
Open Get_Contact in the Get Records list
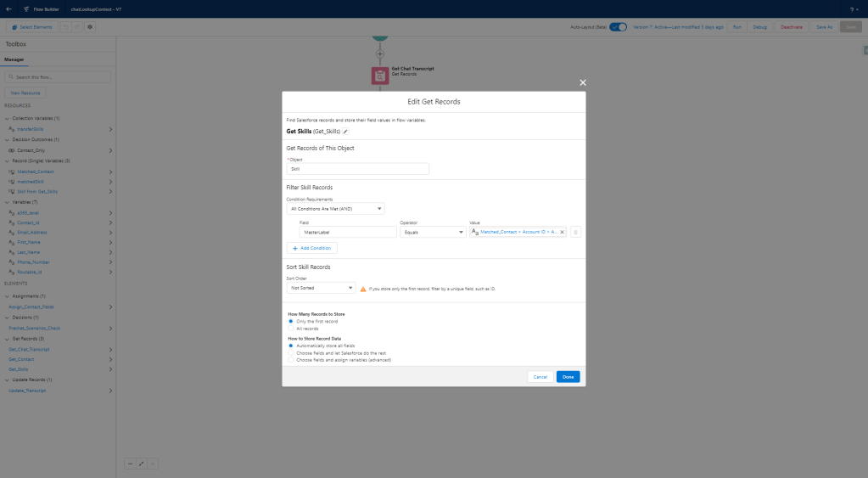tap(20, 359)
